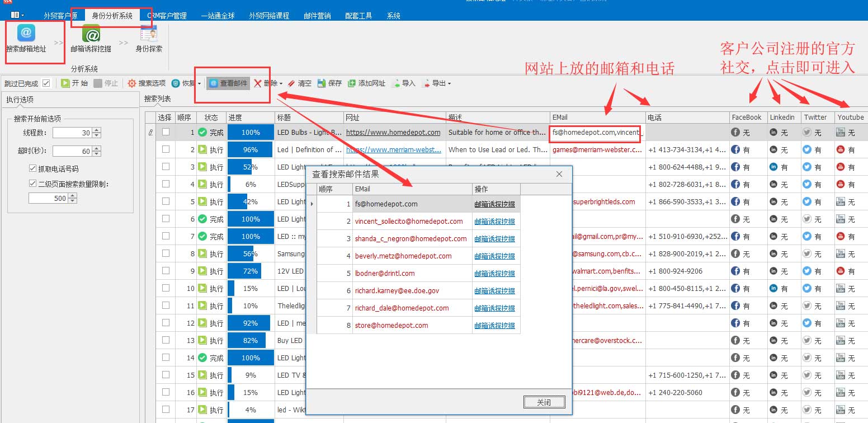This screenshot has height=423, width=868.
Task: Click the 搜索邮箱地址 ribbon icon
Action: click(x=26, y=34)
